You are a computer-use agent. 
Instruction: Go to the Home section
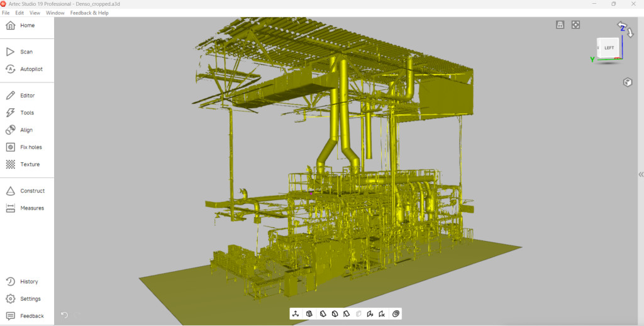click(26, 26)
